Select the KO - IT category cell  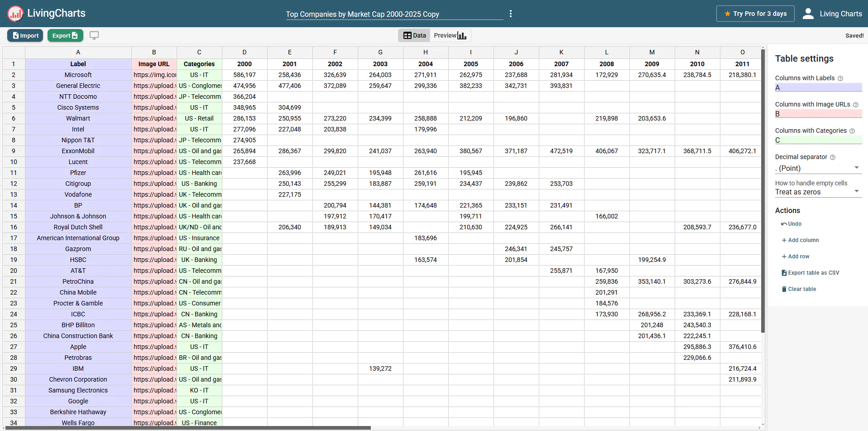coord(199,390)
